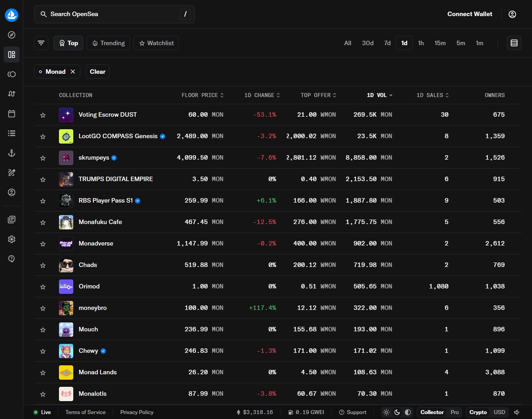This screenshot has height=419, width=532.
Task: Toggle watchlist star for Orimod
Action: [43, 287]
